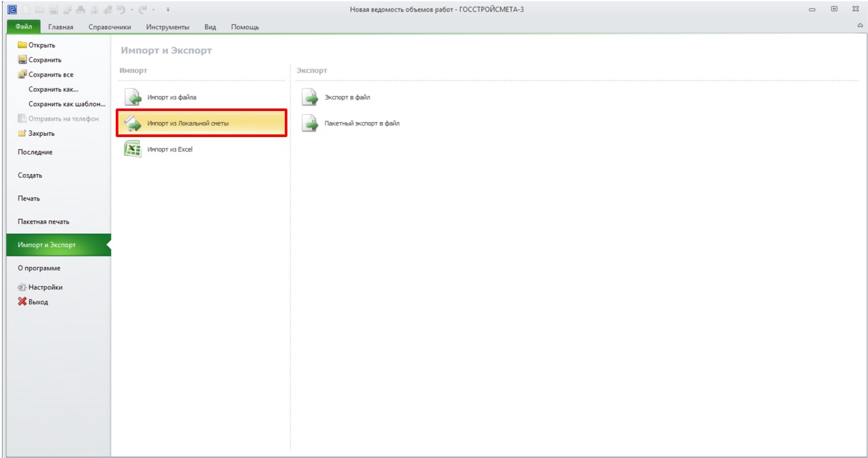Image resolution: width=868 pixels, height=458 pixels.
Task: Choose Сохранить как шаблон...
Action: (67, 104)
